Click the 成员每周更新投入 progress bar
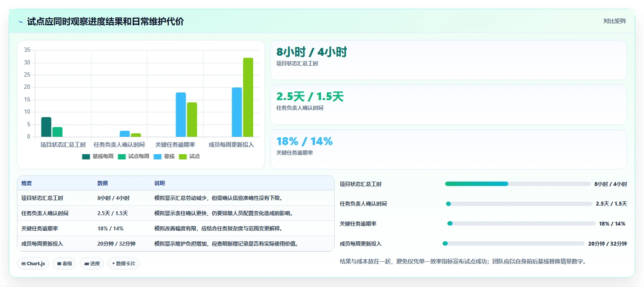644x287 pixels. [513, 243]
